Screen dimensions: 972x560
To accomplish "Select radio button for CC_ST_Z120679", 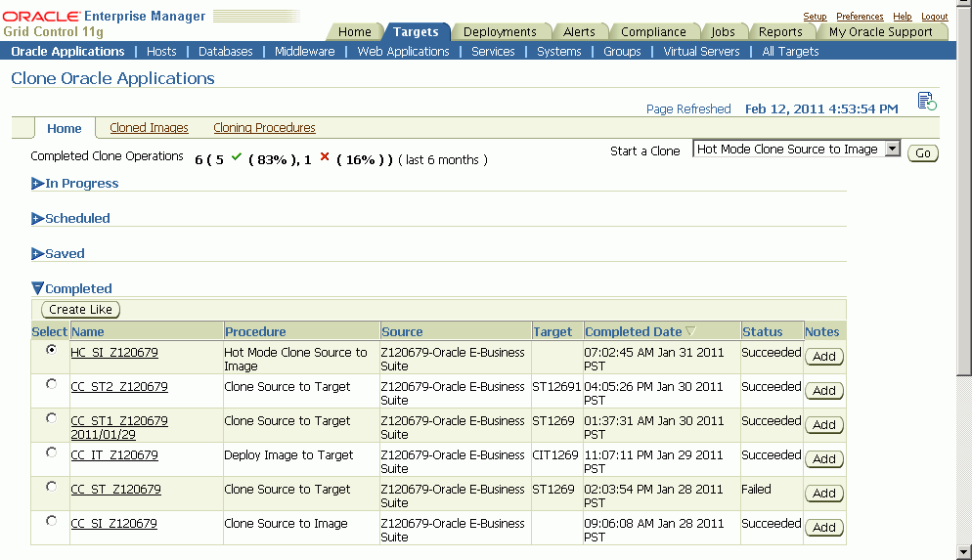I will [52, 487].
